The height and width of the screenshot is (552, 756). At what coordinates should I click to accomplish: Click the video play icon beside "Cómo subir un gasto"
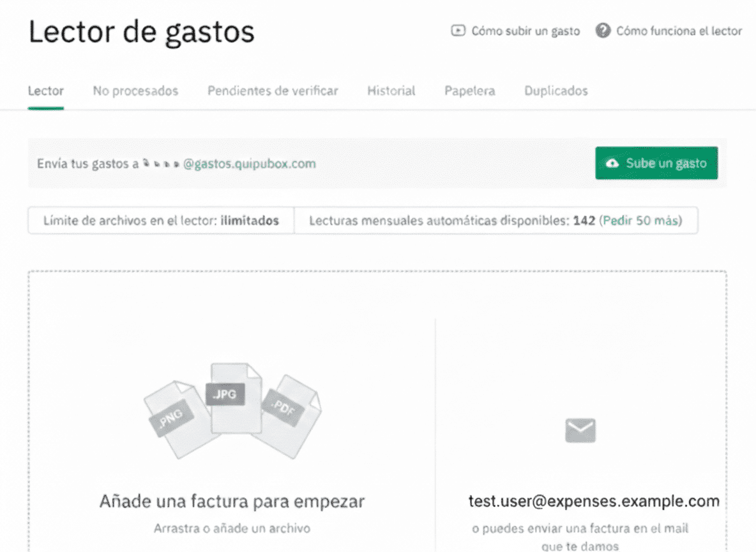(x=458, y=30)
